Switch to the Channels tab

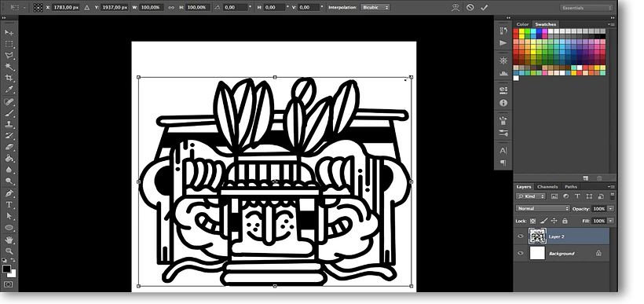coord(547,186)
